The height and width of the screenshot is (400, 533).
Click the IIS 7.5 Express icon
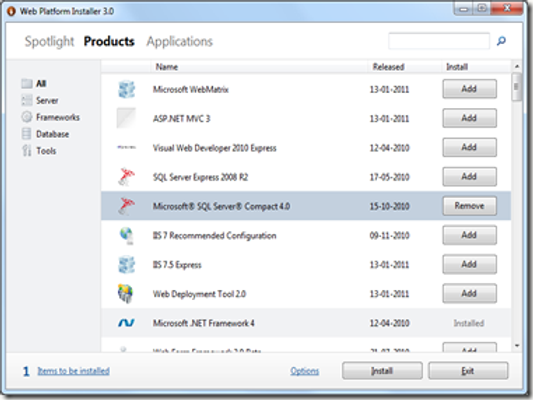click(x=126, y=265)
